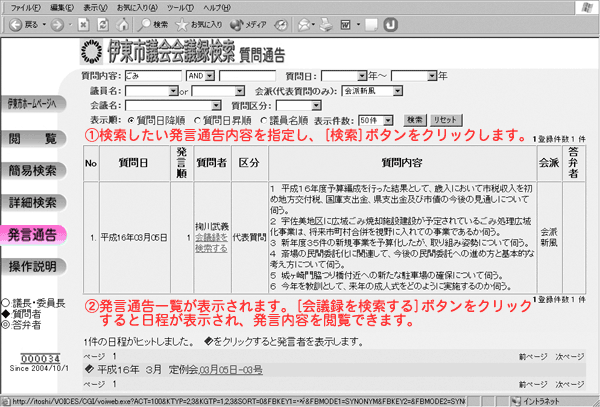Viewport: 600px width, 407px height.
Task: Select the 議員名順 sort radio button
Action: pos(265,118)
